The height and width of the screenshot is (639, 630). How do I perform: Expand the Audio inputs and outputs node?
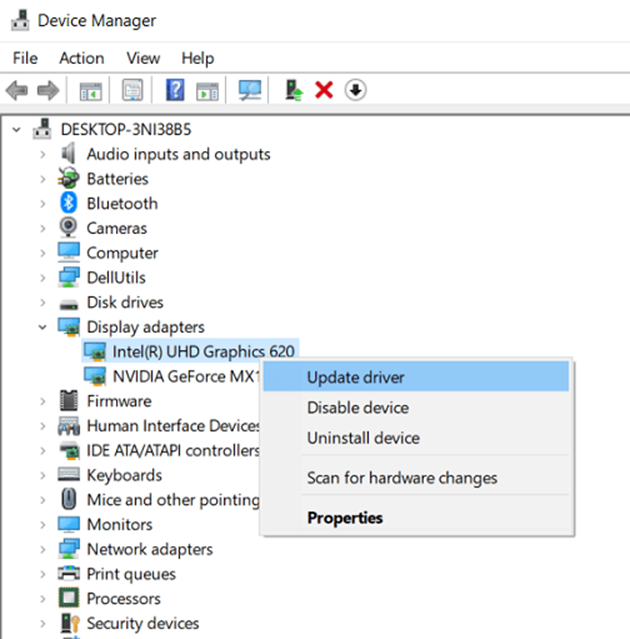[x=42, y=154]
